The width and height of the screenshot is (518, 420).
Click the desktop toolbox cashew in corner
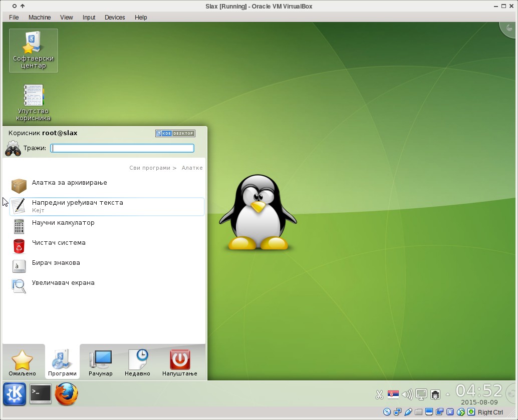click(509, 29)
